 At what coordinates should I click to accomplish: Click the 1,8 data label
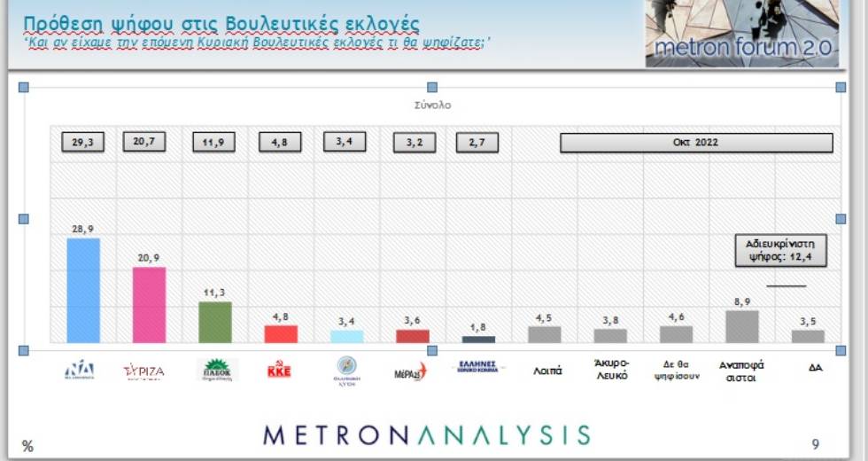pos(478,327)
